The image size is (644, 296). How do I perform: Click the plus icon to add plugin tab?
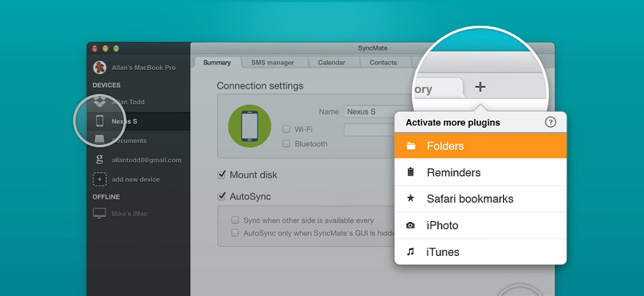pyautogui.click(x=480, y=87)
